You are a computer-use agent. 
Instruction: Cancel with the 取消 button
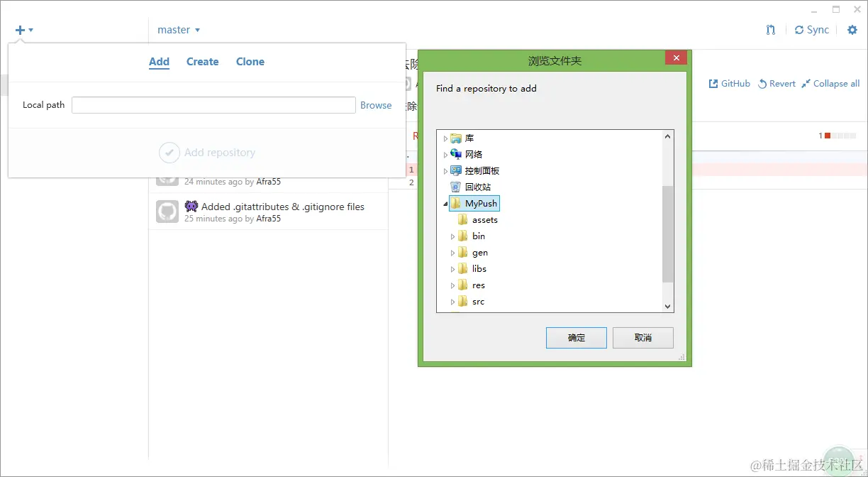point(643,338)
